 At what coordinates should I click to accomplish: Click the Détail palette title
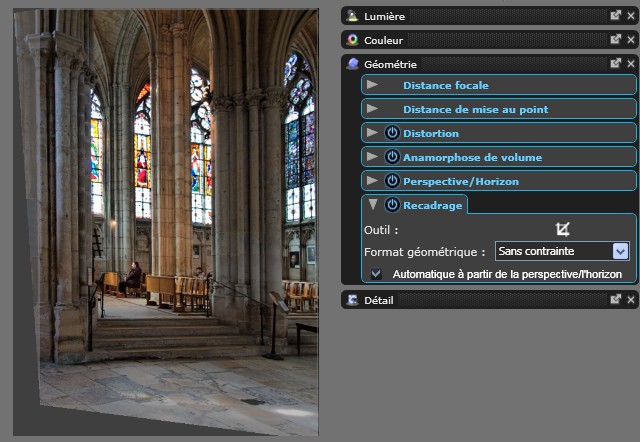379,300
